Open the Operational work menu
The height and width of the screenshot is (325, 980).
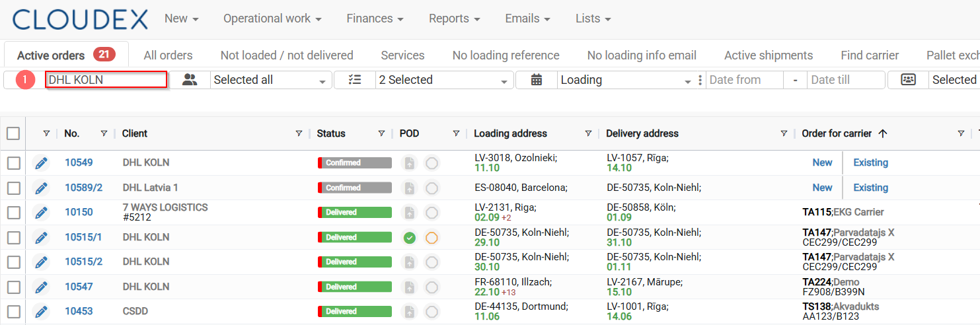pyautogui.click(x=272, y=18)
